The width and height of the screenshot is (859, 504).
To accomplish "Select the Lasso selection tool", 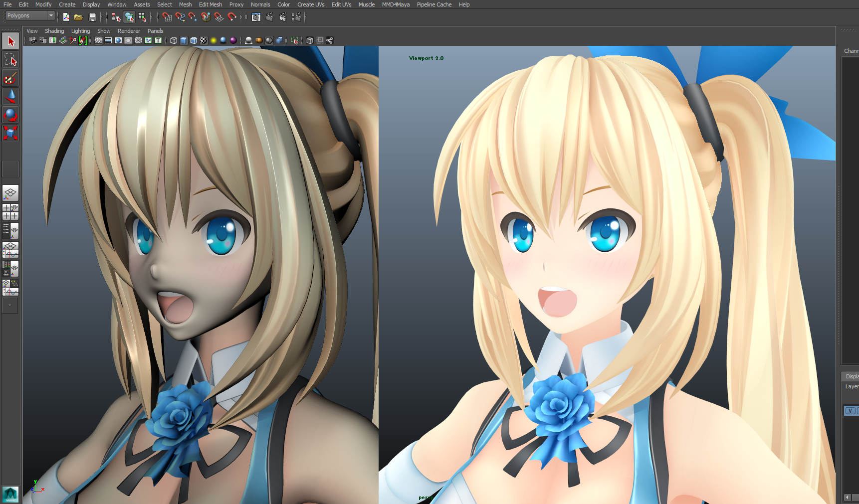I will click(x=10, y=60).
